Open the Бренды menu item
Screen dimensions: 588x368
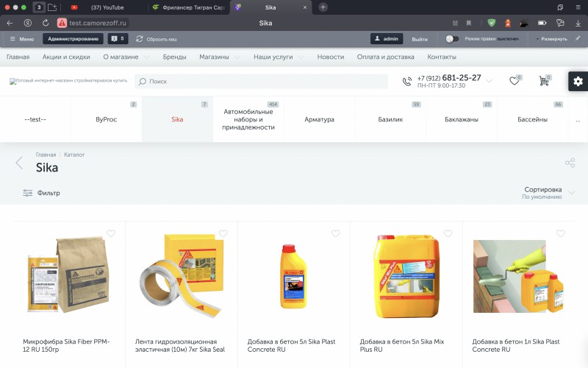[x=174, y=57]
